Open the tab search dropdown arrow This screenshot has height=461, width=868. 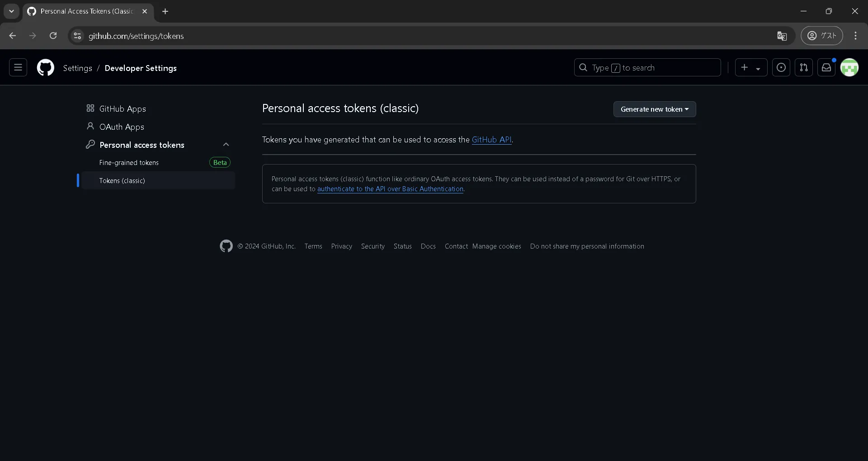pyautogui.click(x=11, y=11)
